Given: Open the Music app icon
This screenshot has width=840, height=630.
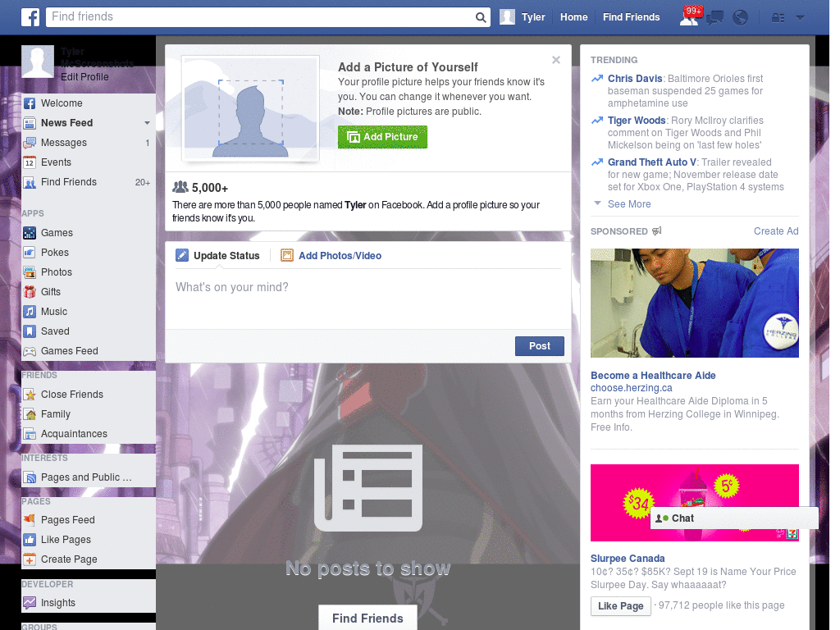Looking at the screenshot, I should [x=30, y=312].
